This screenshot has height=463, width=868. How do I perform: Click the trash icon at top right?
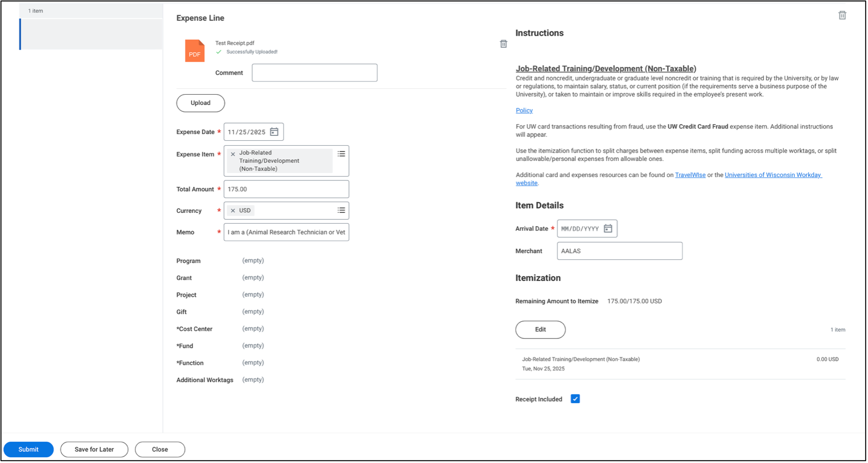(842, 15)
